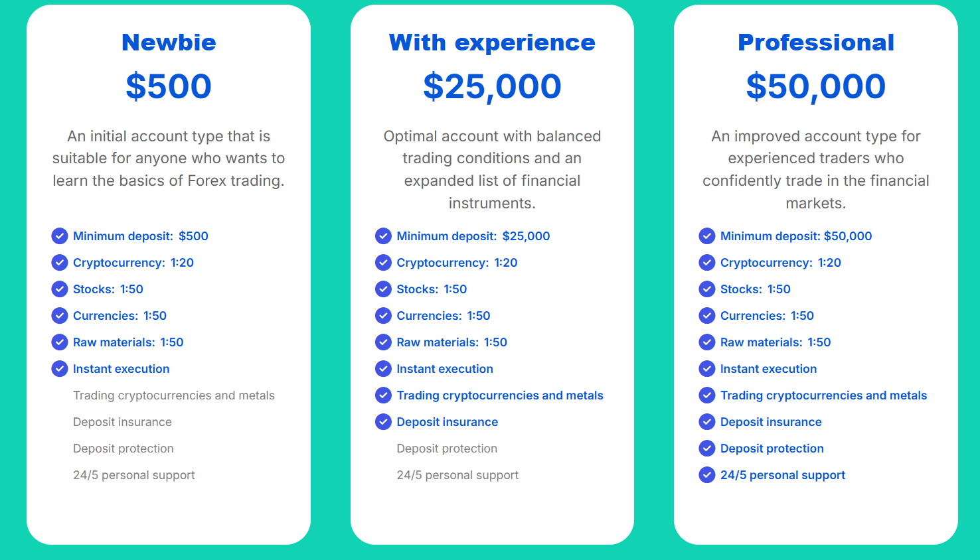Select the Professional plan heading

[816, 42]
